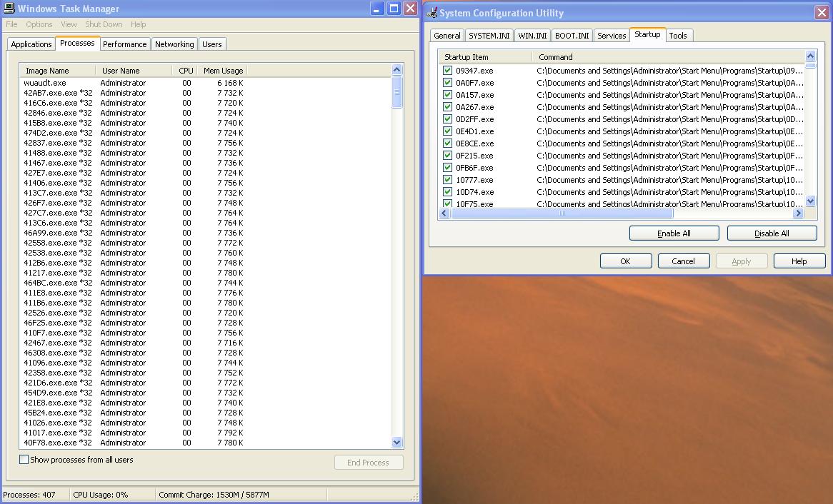The height and width of the screenshot is (504, 833).
Task: Click the Task Manager title bar icon
Action: pos(9,9)
